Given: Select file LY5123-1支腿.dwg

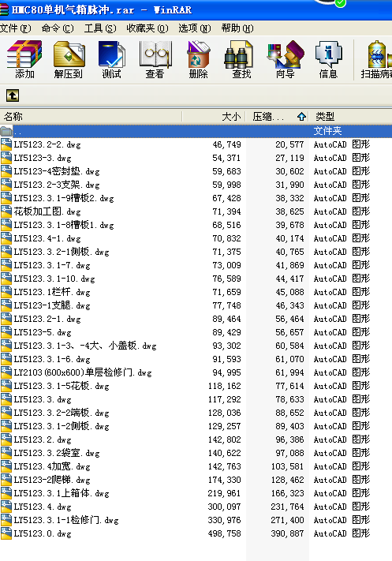Looking at the screenshot, I should [x=52, y=305].
